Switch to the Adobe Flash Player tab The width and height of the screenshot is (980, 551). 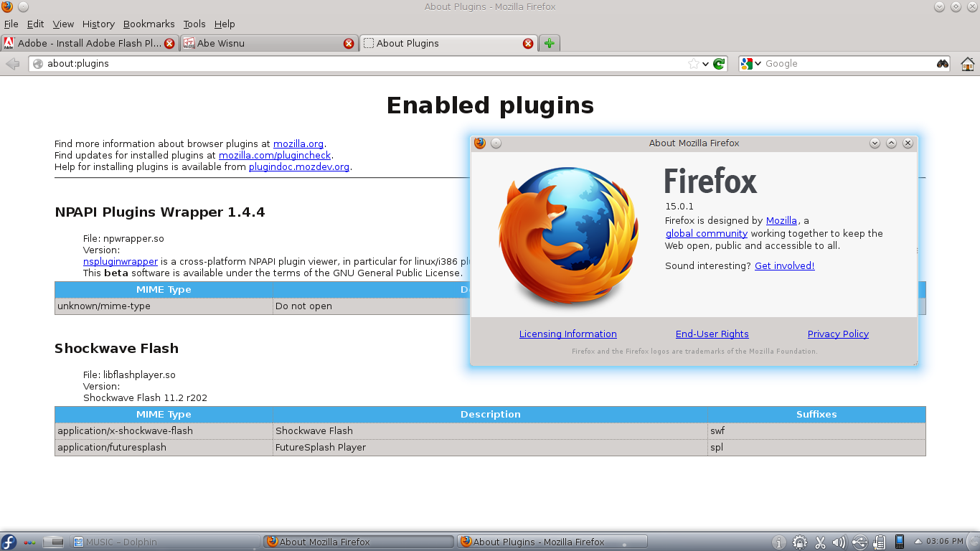pos(89,43)
